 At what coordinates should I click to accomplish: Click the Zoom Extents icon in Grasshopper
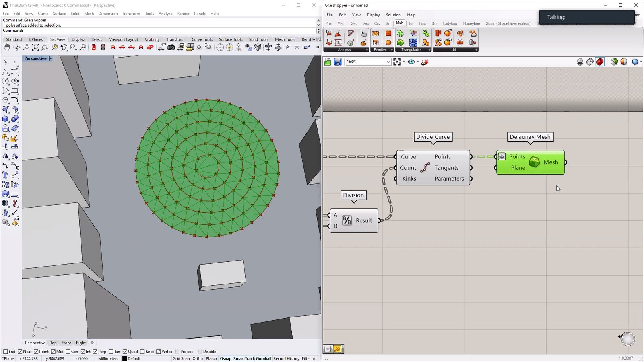coord(397,62)
